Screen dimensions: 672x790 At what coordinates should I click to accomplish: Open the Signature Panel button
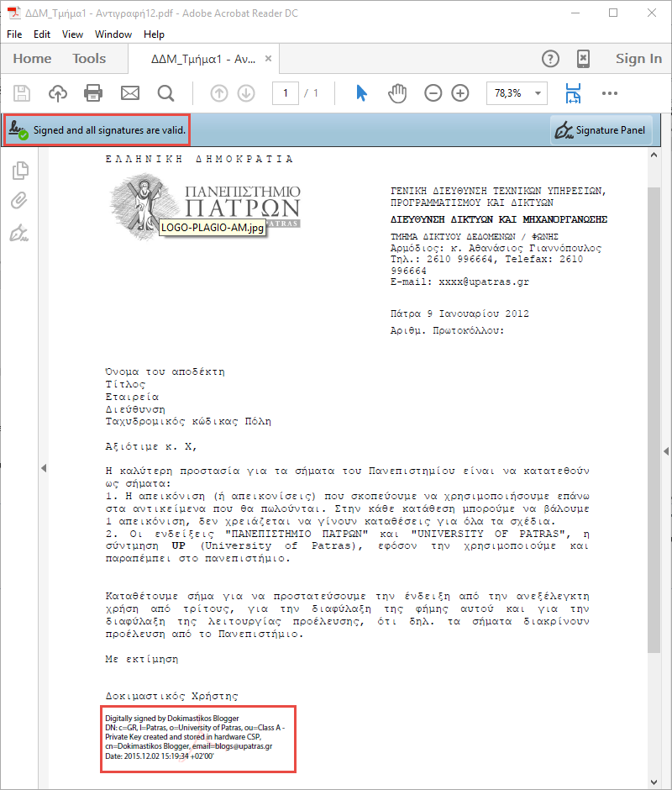coord(601,130)
